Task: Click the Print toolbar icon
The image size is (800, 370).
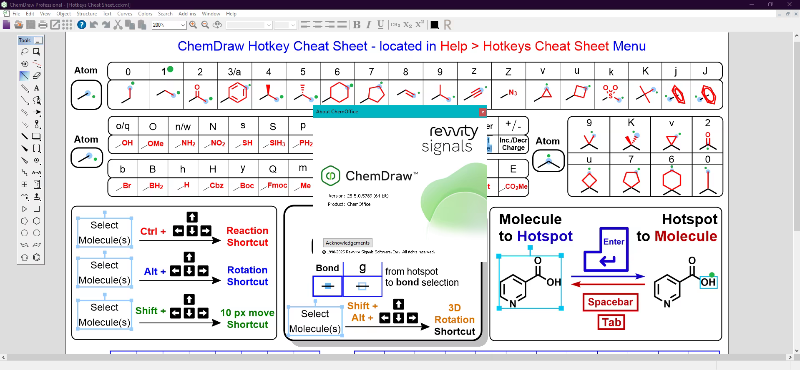Action: coord(43,24)
